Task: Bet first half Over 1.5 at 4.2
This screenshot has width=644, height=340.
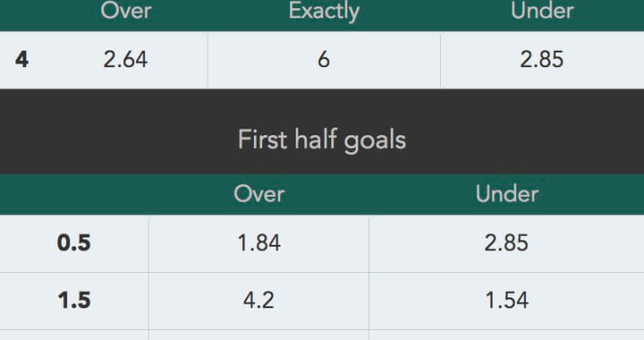Action: (259, 301)
